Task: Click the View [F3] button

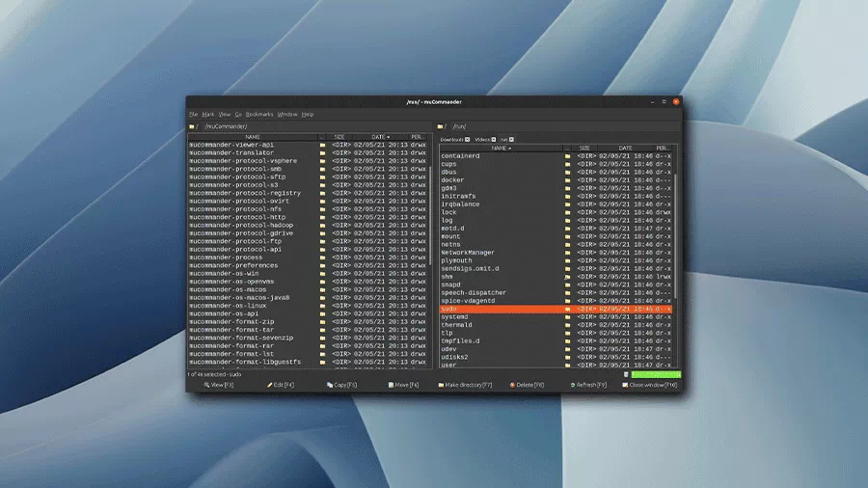Action: [219, 385]
